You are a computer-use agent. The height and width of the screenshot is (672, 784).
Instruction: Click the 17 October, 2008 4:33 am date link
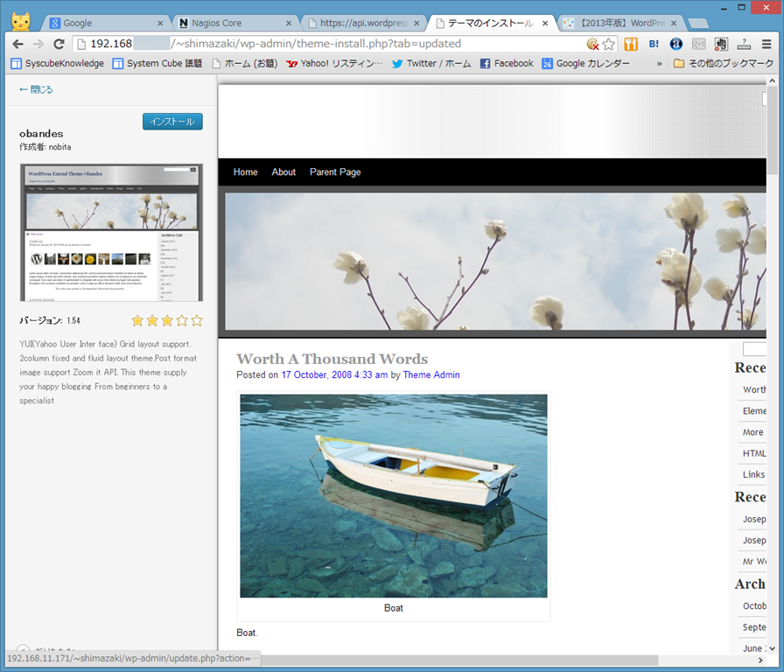pos(334,374)
